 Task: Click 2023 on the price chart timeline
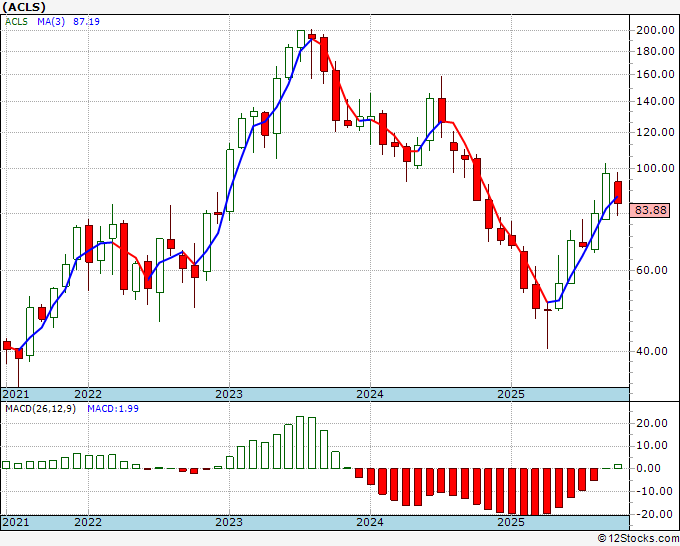click(229, 394)
